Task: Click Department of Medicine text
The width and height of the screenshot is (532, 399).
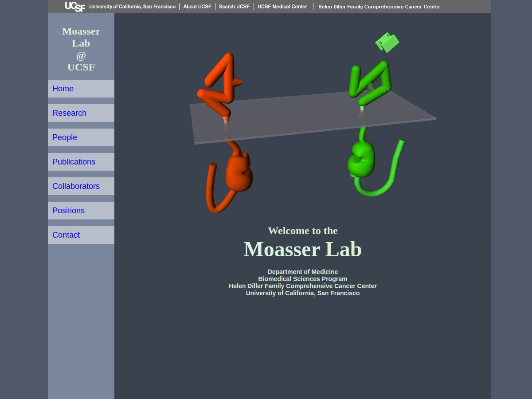Action: pos(303,272)
